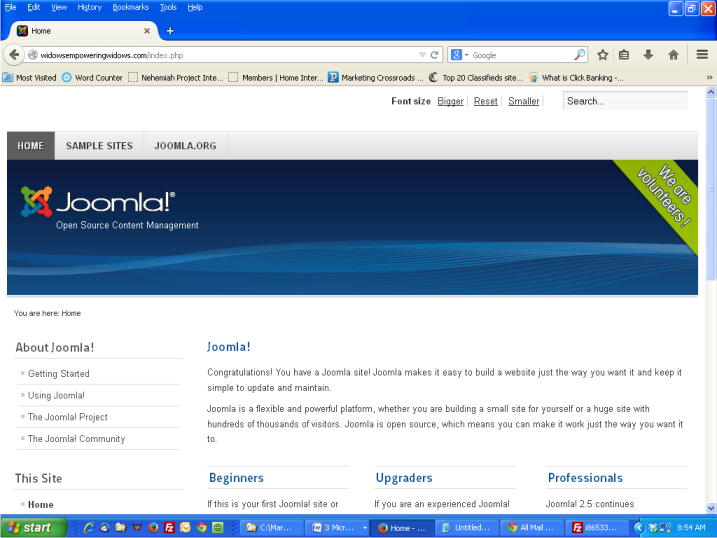
Task: Click the Joomla! article heading
Action: (x=229, y=347)
